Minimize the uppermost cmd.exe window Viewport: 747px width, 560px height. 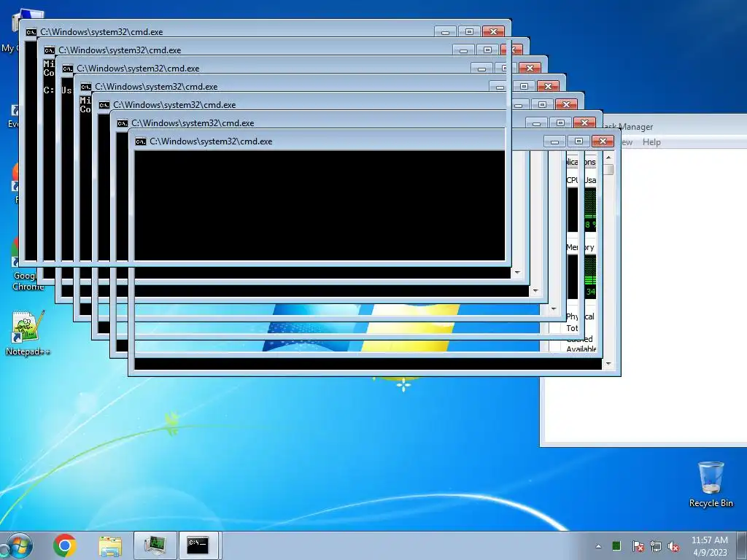[445, 32]
